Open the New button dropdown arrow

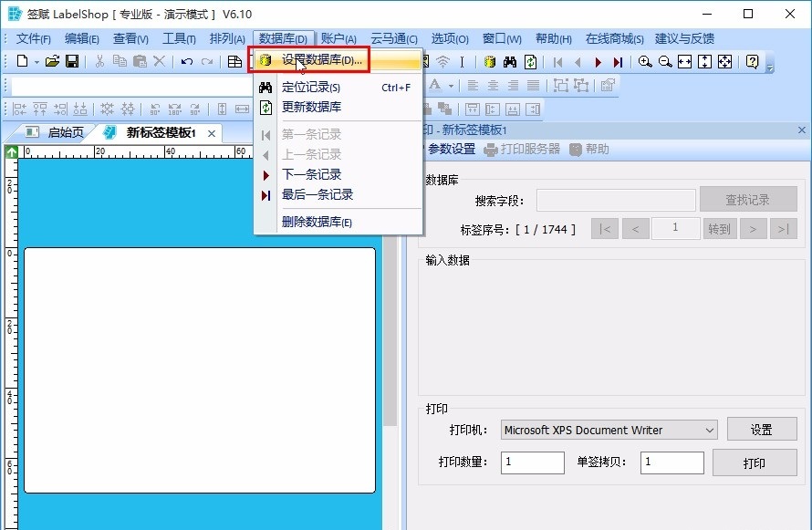[x=36, y=61]
